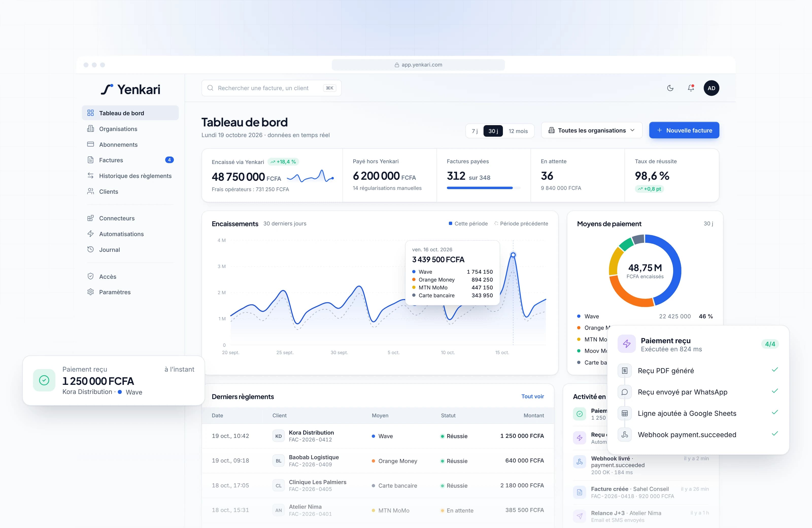Click the Automatisations lightning icon
Screen dimensions: 812x528
(90, 234)
